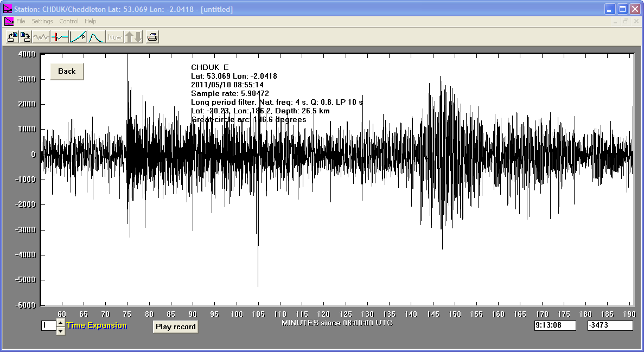Click the 145 tick label on time axis
Viewport: 644px width, 352px height.
coord(433,314)
